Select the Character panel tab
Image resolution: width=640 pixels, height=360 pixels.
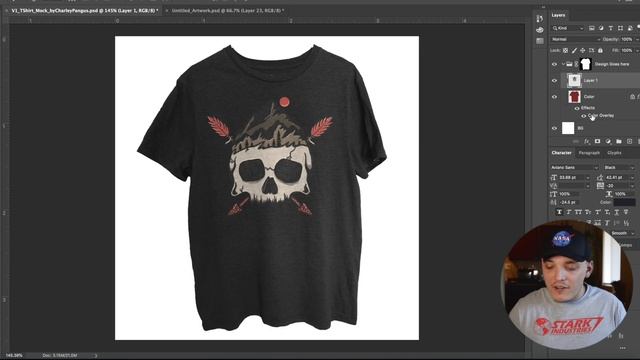coord(562,153)
